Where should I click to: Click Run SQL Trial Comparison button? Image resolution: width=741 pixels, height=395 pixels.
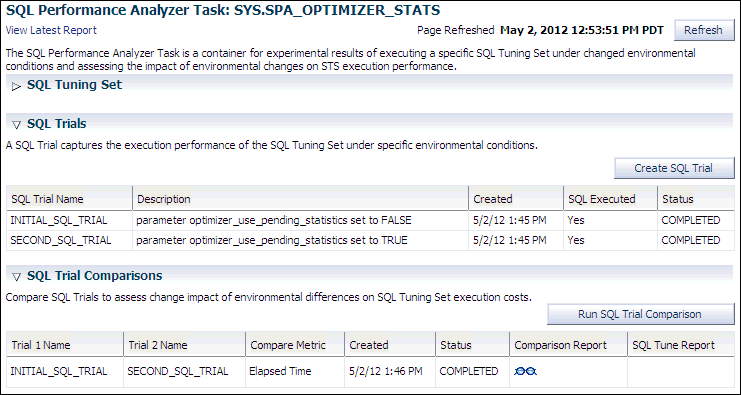click(640, 315)
